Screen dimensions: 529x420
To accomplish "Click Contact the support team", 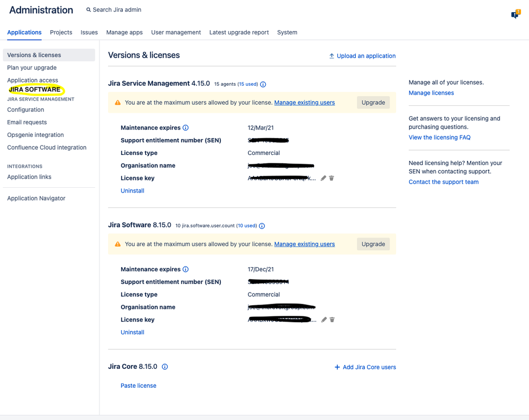I will click(x=443, y=182).
